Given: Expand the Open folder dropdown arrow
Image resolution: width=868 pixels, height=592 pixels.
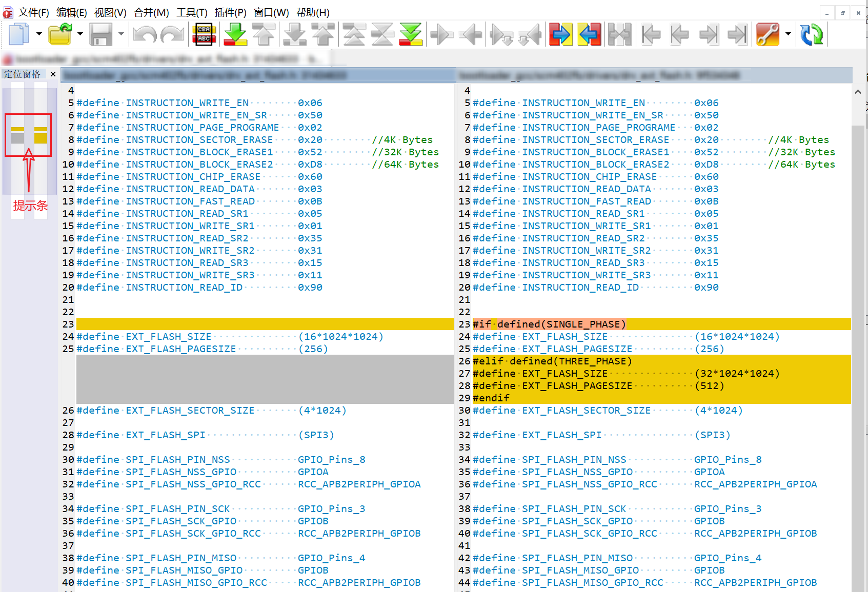Looking at the screenshot, I should 80,34.
